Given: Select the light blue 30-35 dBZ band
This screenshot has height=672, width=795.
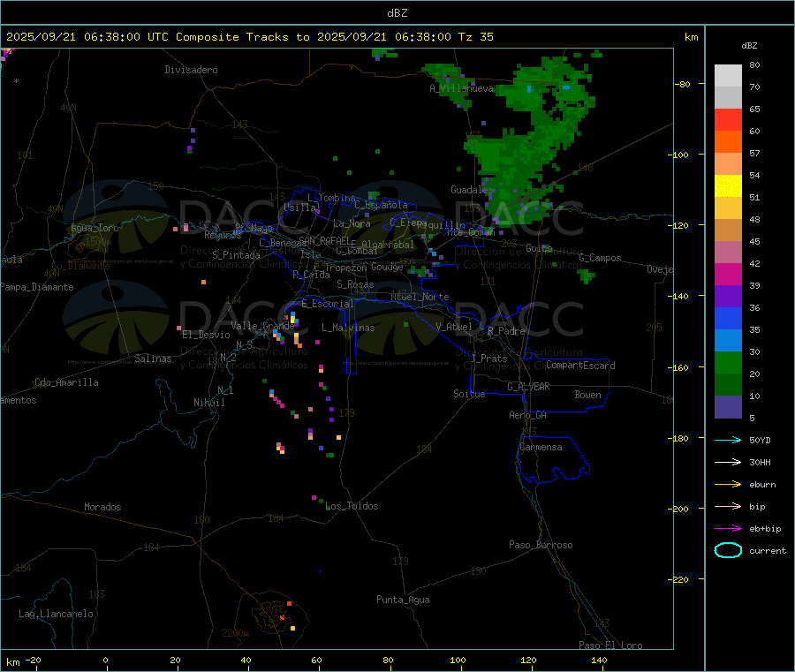Looking at the screenshot, I should coord(728,341).
